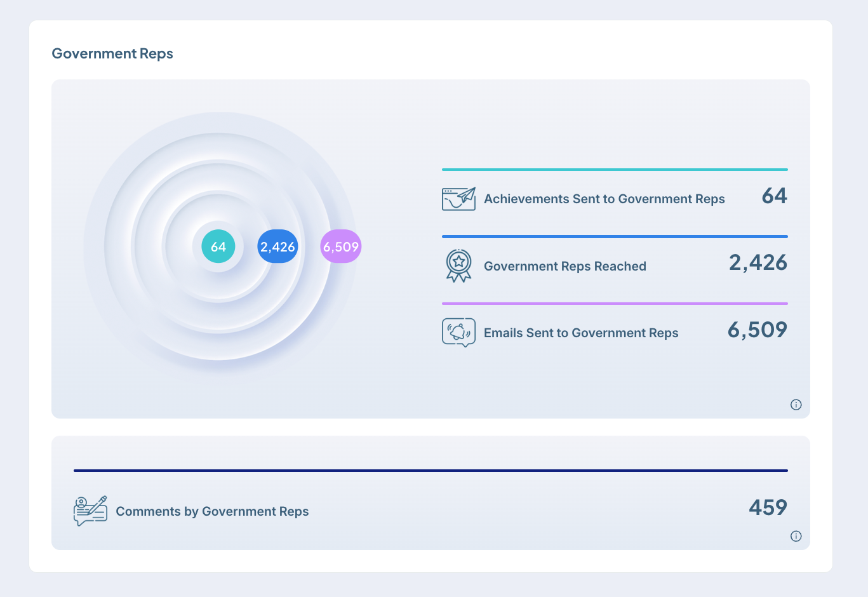This screenshot has height=597, width=868.
Task: Click the Emails Sent to Government Reps label
Action: 580,333
